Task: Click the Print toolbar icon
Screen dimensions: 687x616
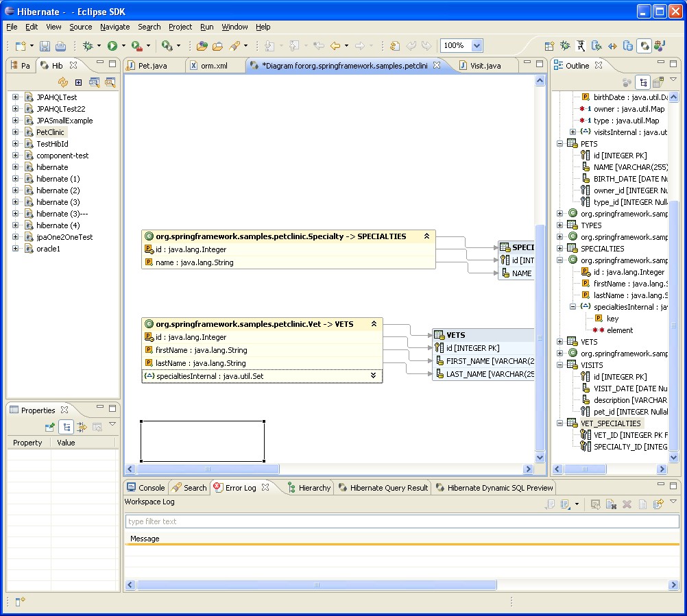Action: pyautogui.click(x=60, y=46)
